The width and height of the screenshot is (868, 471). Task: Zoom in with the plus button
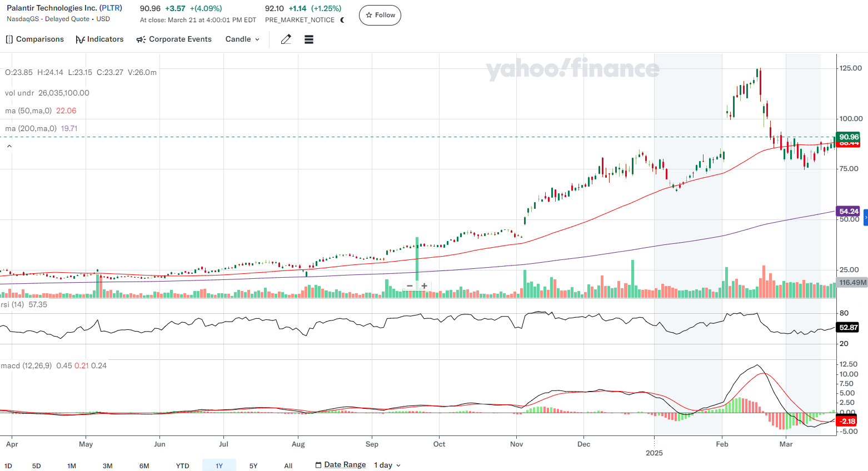tap(425, 286)
